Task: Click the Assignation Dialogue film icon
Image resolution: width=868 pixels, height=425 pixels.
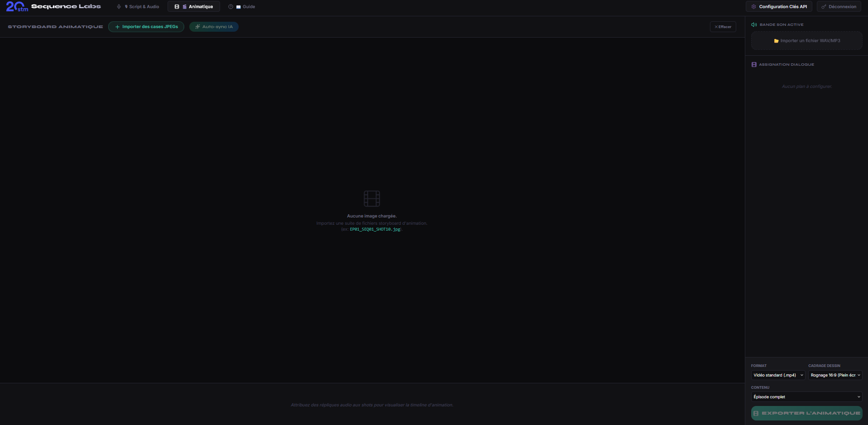Action: (754, 65)
